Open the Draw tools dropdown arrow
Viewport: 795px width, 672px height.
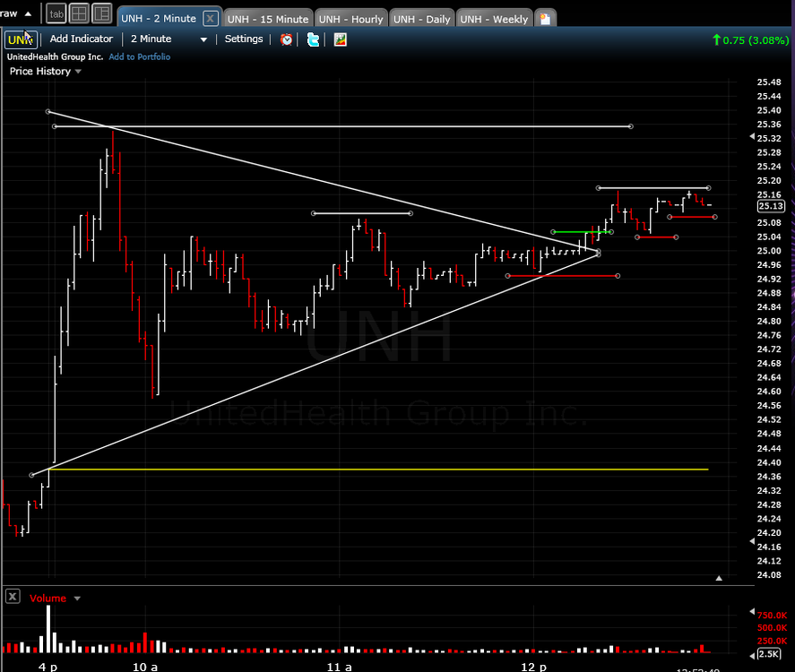pos(28,13)
